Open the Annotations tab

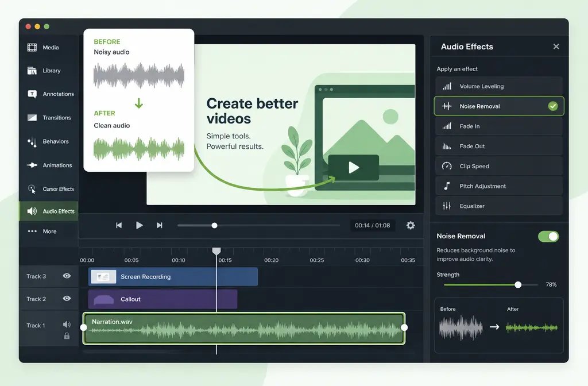(x=49, y=94)
